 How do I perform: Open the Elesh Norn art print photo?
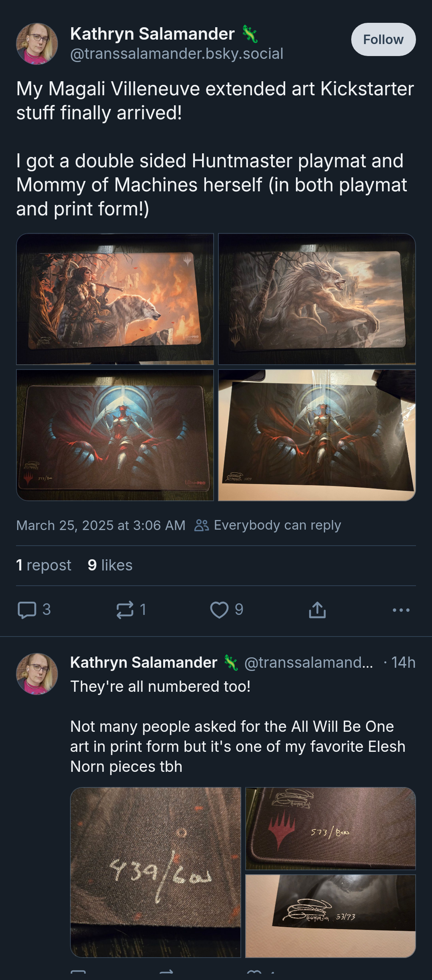click(x=317, y=435)
